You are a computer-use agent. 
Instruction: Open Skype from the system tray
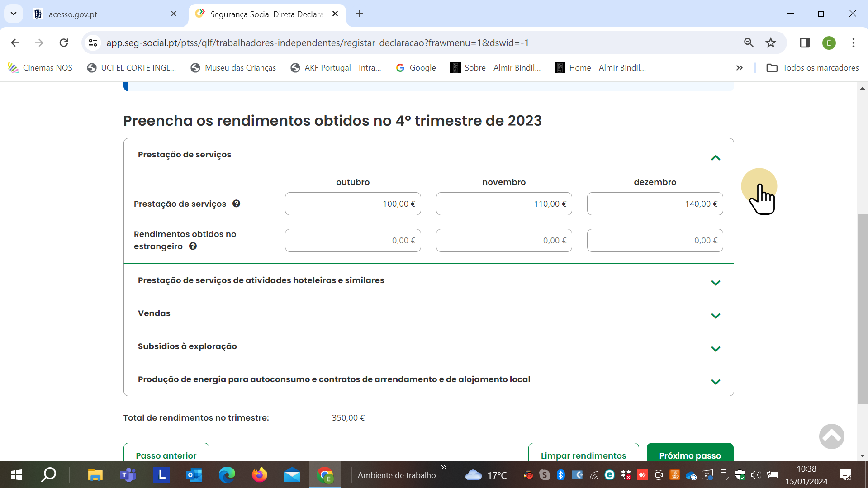point(544,474)
